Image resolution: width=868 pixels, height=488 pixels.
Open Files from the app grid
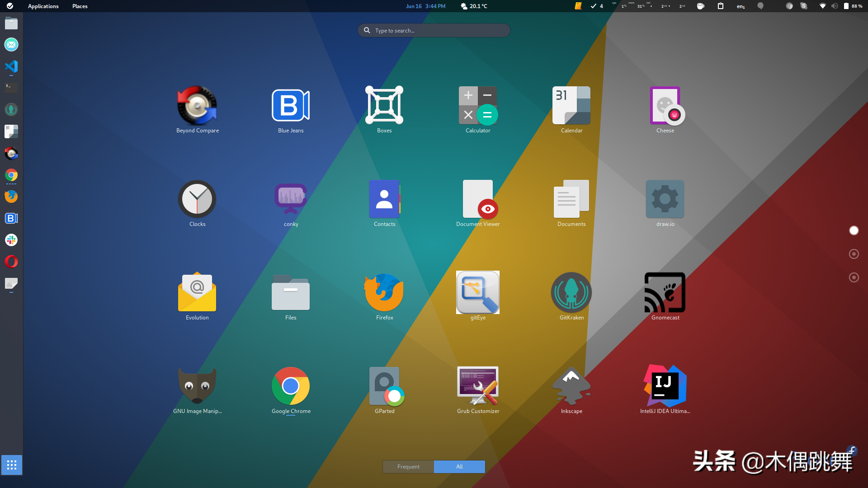pos(291,297)
